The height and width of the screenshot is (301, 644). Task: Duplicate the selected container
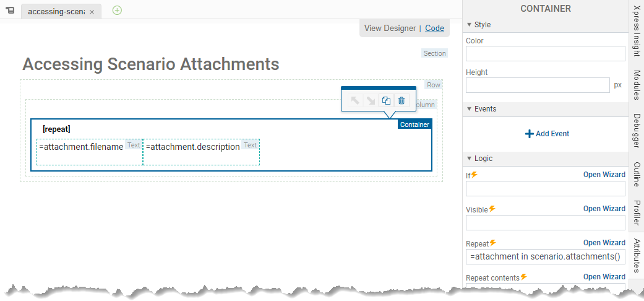pyautogui.click(x=386, y=101)
